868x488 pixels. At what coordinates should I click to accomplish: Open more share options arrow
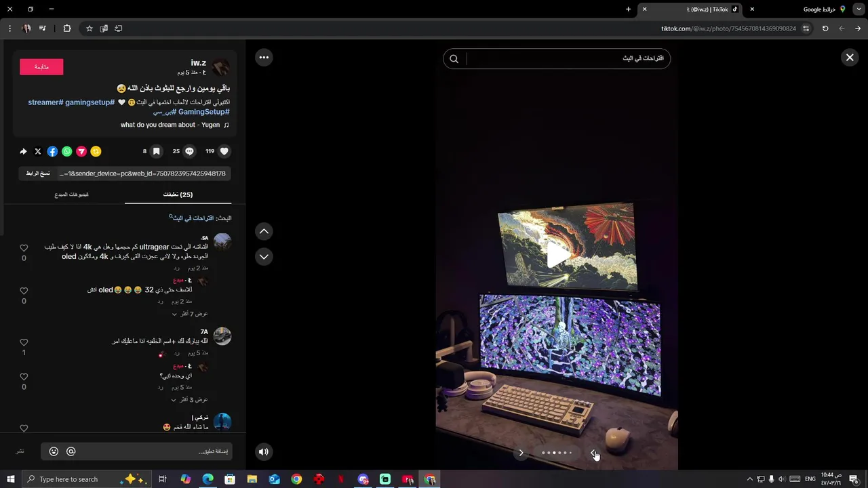click(x=23, y=151)
